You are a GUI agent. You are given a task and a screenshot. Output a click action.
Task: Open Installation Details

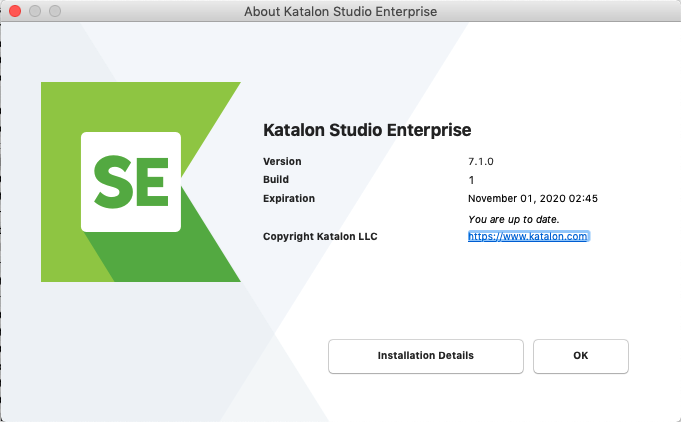[425, 356]
